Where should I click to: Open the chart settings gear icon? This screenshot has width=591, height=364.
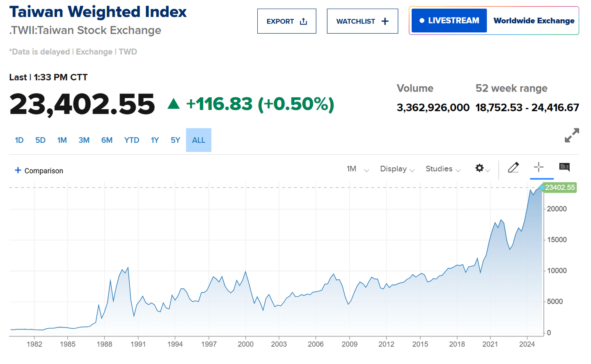tap(479, 168)
